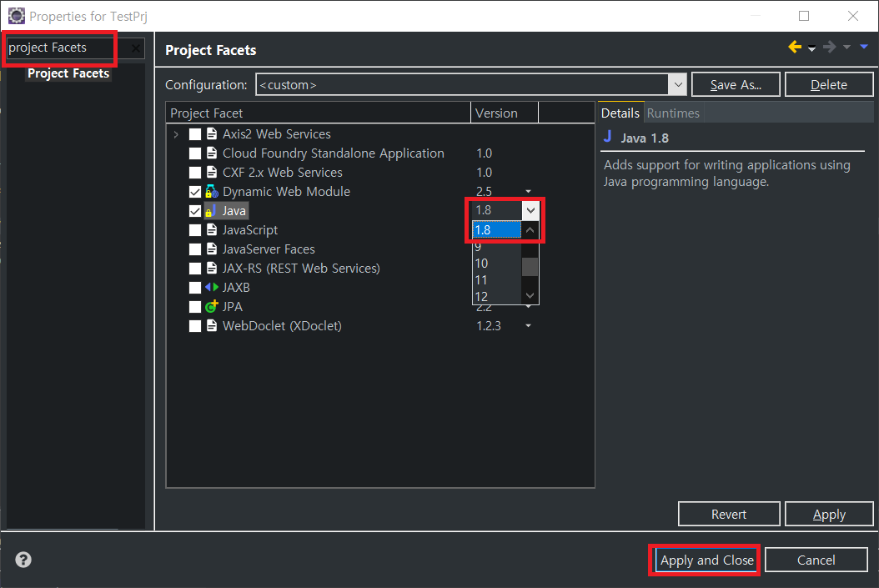Screen dimensions: 879x588
Task: Click the Version column header
Action: click(x=505, y=113)
